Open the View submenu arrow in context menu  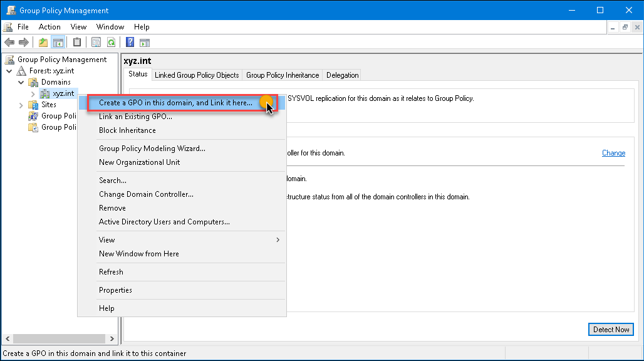click(x=278, y=240)
